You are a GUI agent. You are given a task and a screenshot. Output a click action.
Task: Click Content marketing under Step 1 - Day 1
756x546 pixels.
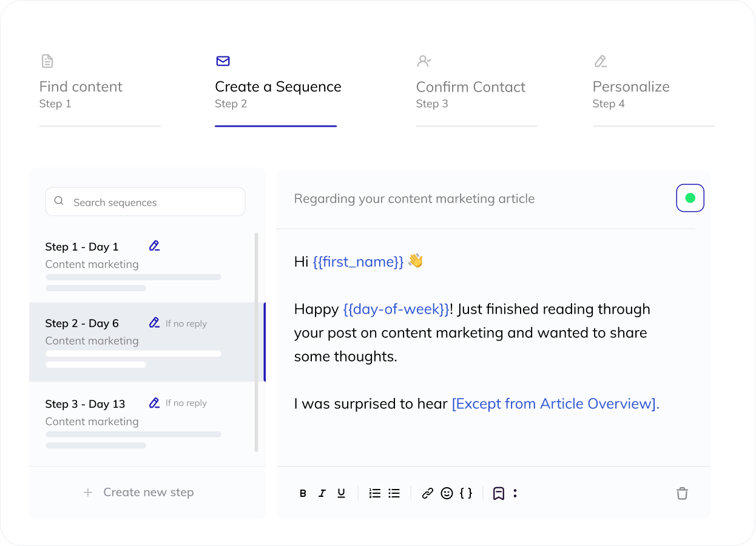click(92, 265)
